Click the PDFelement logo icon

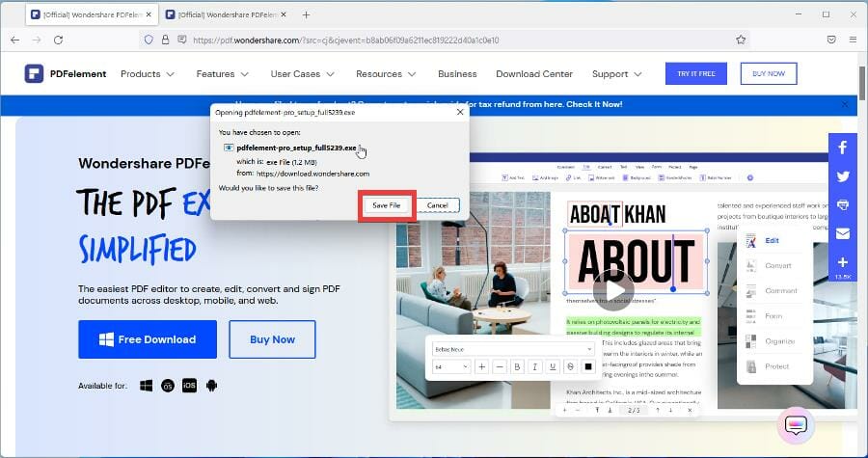point(34,73)
